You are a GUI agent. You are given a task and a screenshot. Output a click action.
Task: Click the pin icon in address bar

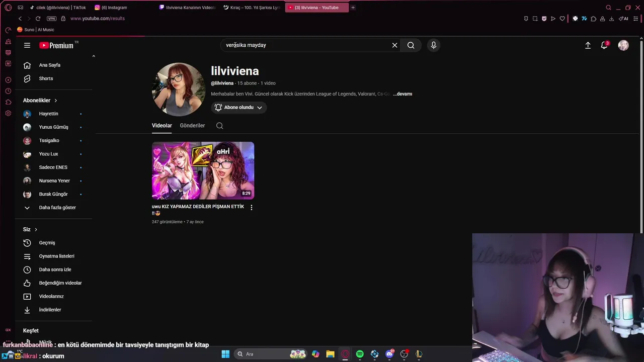[526, 19]
